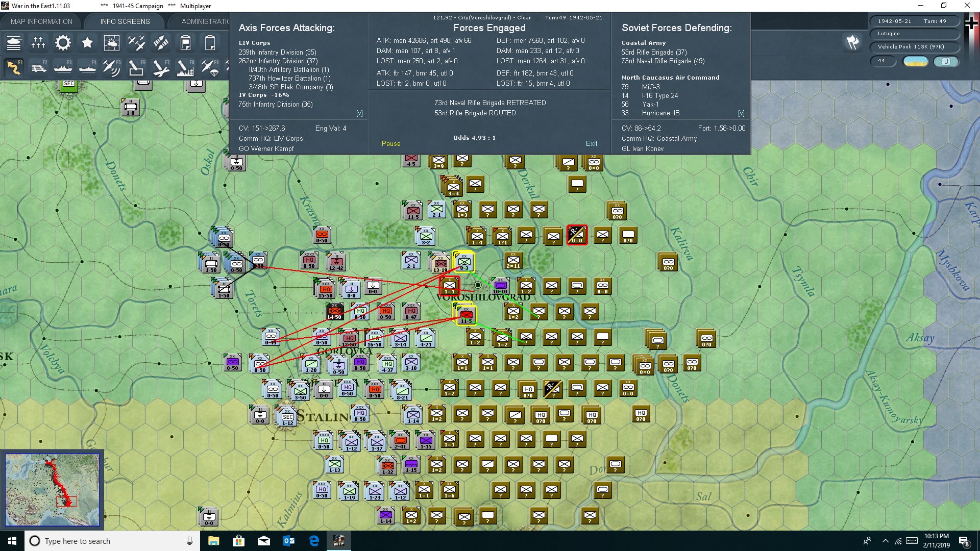This screenshot has width=980, height=551.
Task: Expand Soviet defender details via the [v] control
Action: point(741,113)
